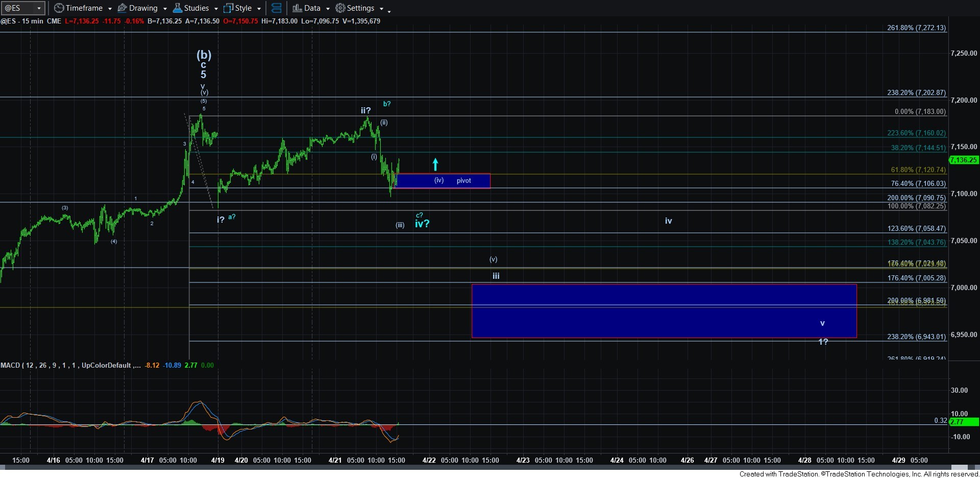Click the Drawing pencil icon
Viewport: 980px width, 478px height.
[x=122, y=8]
